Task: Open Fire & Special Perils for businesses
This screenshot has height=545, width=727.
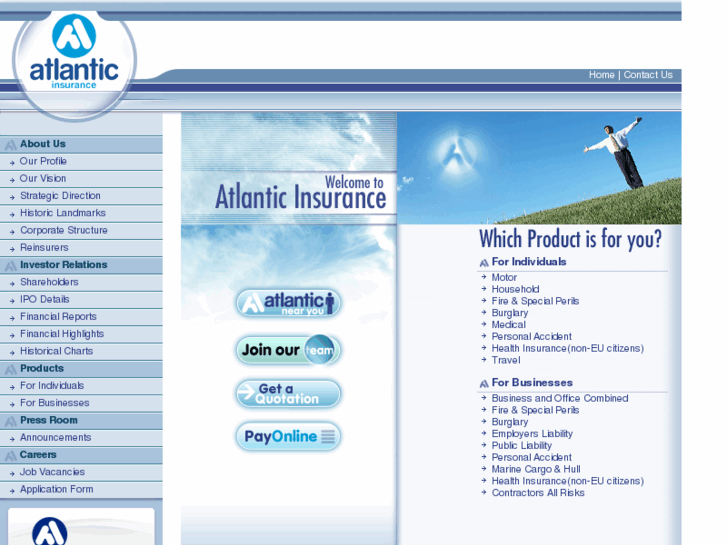Action: (x=535, y=410)
